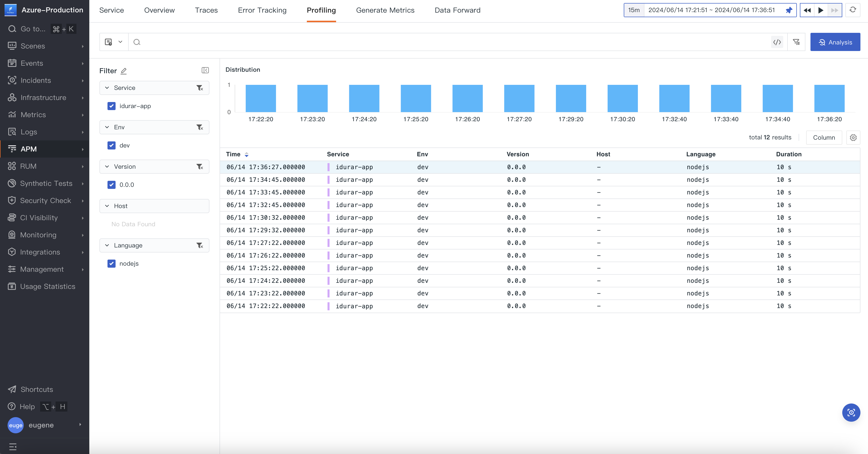Open the saved view dropdown beside search

coord(114,42)
